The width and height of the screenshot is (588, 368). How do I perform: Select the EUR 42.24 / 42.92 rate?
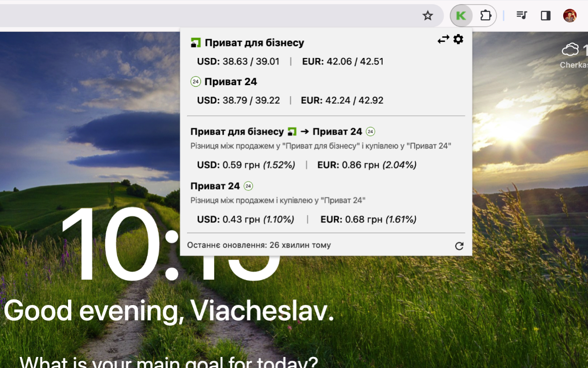click(342, 100)
